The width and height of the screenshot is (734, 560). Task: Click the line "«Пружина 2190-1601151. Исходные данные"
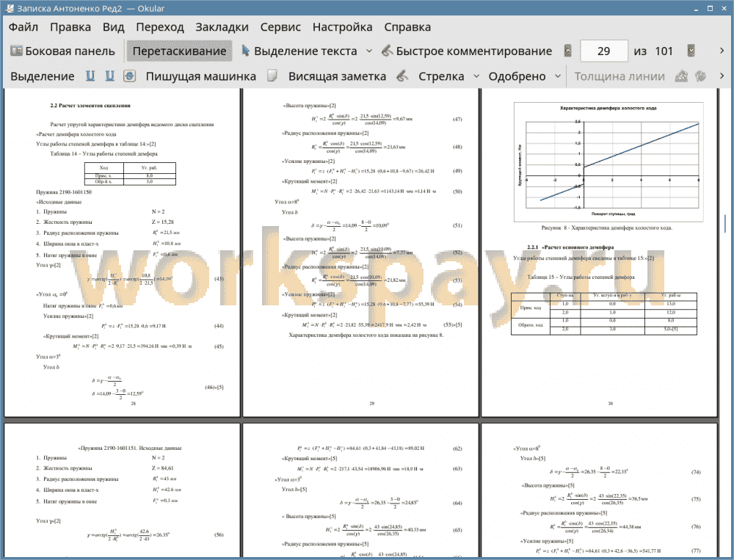[130, 448]
